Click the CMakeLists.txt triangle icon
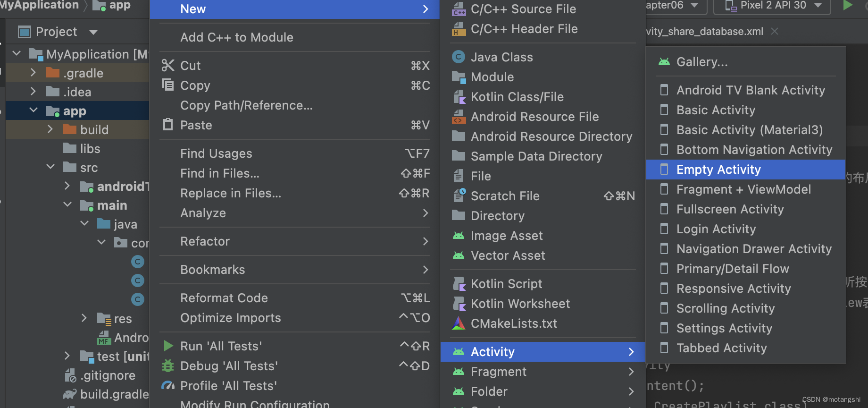The image size is (868, 408). [x=458, y=323]
